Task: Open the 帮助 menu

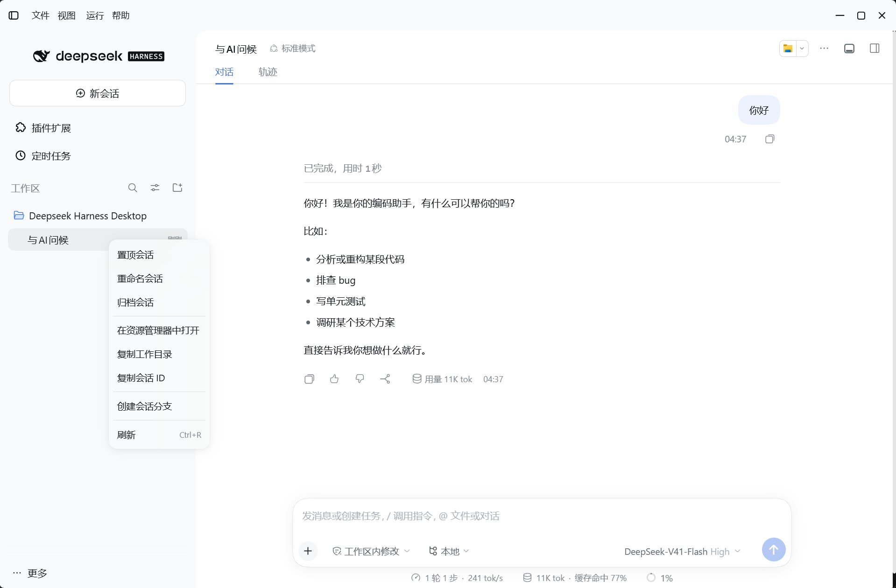Action: [121, 15]
